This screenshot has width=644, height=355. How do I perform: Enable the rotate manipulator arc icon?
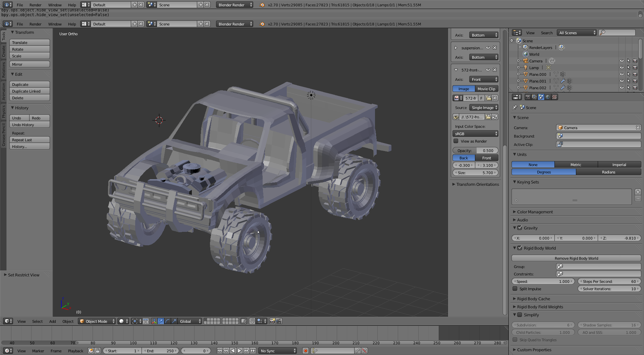tap(167, 321)
